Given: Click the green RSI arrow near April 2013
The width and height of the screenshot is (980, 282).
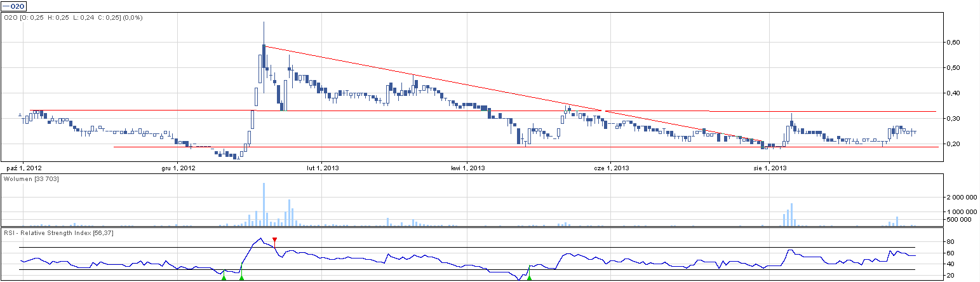Looking at the screenshot, I should [529, 277].
